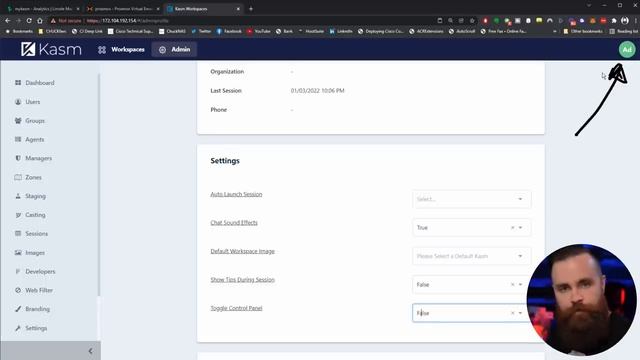Switch to the Kasm Workspaces browser tab
Screen dimensions: 640x360
tap(204, 9)
